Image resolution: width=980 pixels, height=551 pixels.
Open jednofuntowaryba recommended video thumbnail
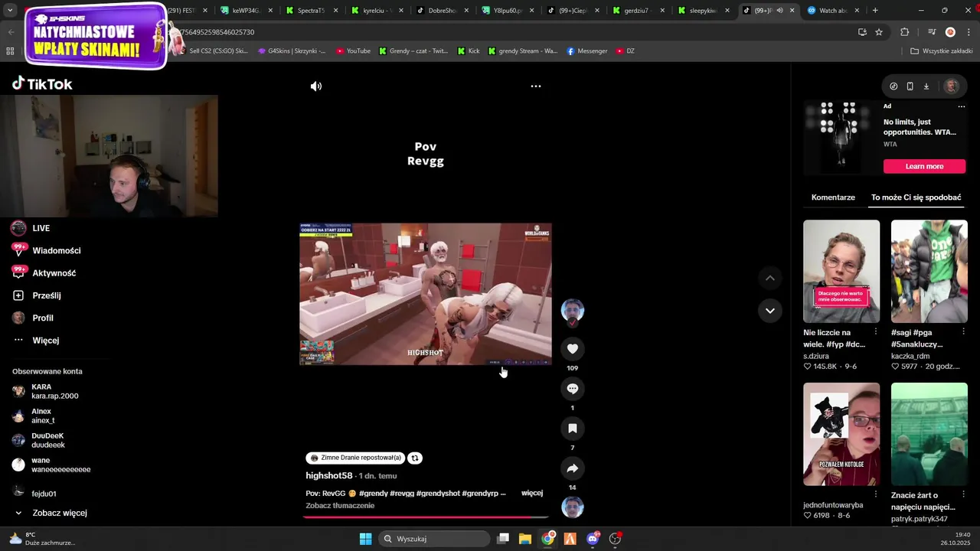(x=841, y=434)
